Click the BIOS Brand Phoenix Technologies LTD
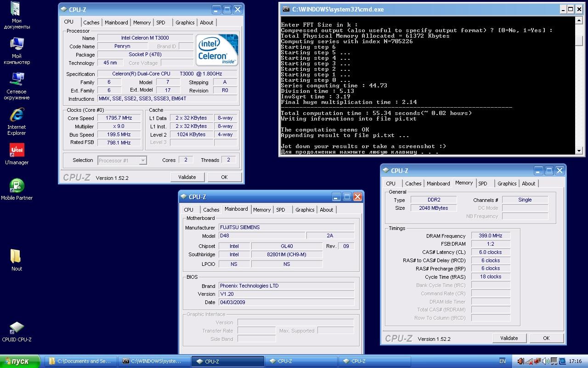The image size is (588, 368). [x=286, y=286]
